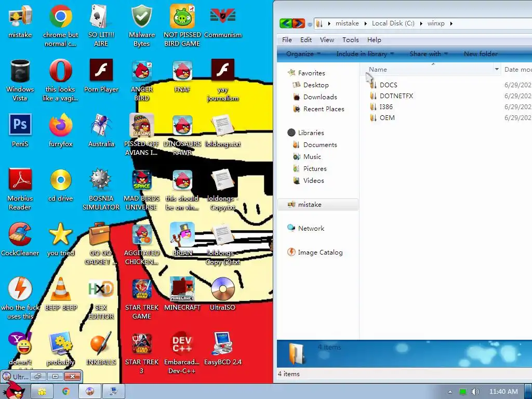The height and width of the screenshot is (399, 532).
Task: Open the recent pages dropdown beside the Forward arrow
Action: click(310, 24)
